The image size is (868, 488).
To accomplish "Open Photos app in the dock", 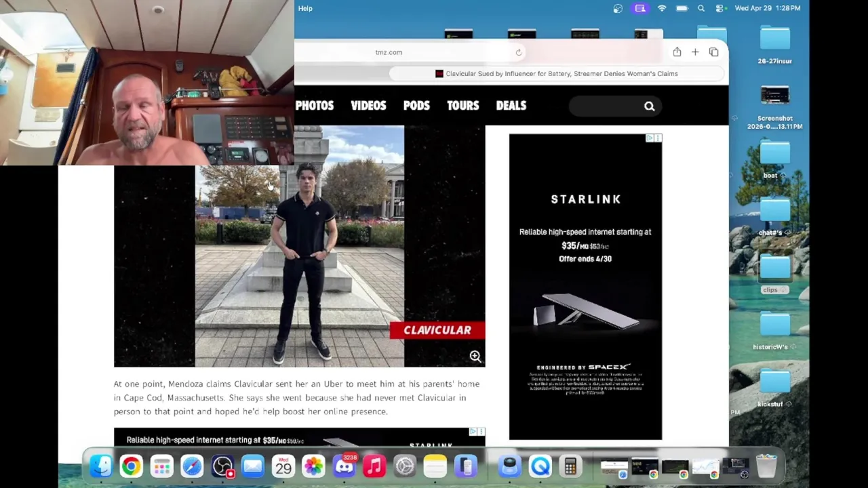I will pos(313,466).
